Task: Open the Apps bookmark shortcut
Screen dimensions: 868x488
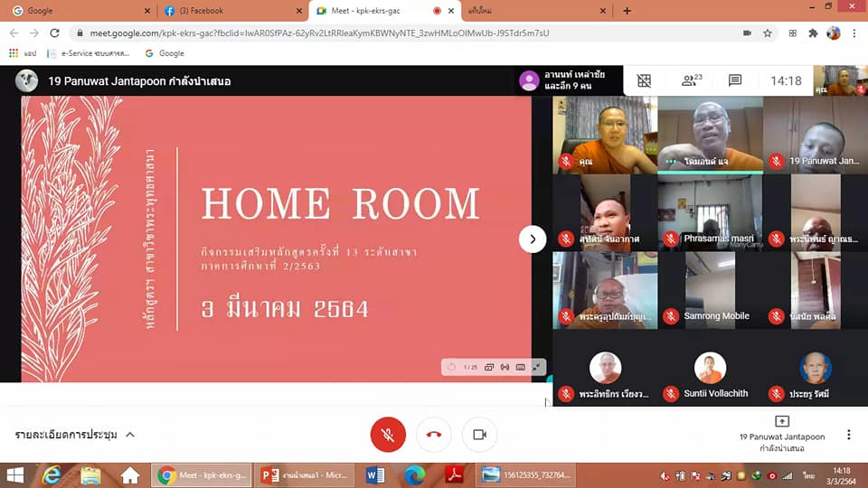Action: point(22,53)
